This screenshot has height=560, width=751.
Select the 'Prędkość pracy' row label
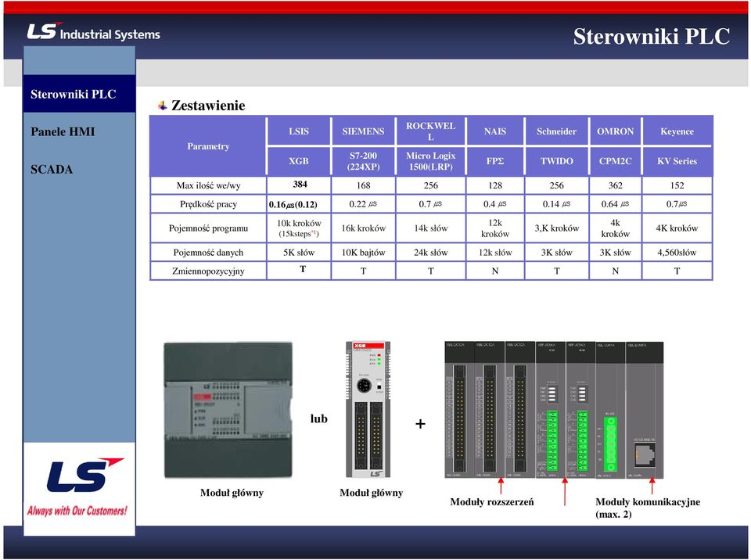[x=208, y=204]
